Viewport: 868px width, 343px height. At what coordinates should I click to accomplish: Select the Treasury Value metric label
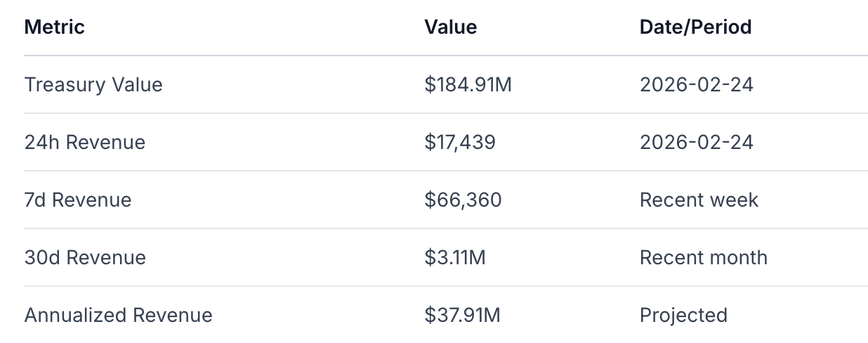[x=93, y=85]
